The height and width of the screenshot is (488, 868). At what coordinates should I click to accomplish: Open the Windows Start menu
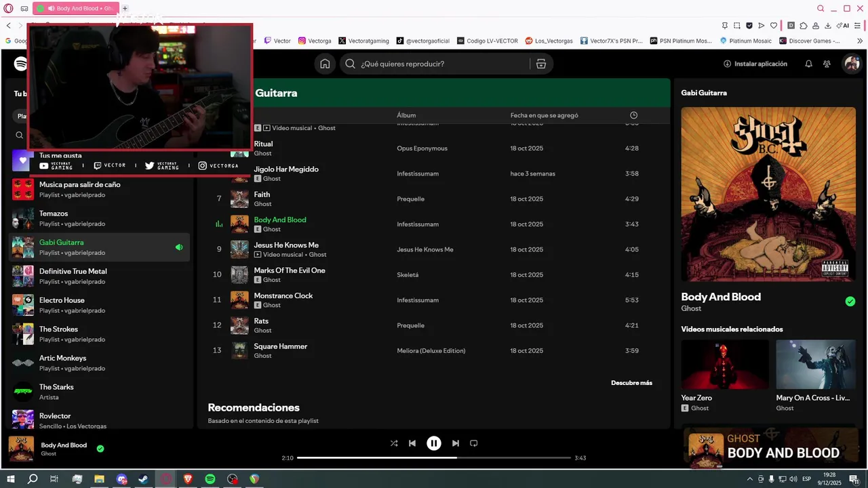10,479
